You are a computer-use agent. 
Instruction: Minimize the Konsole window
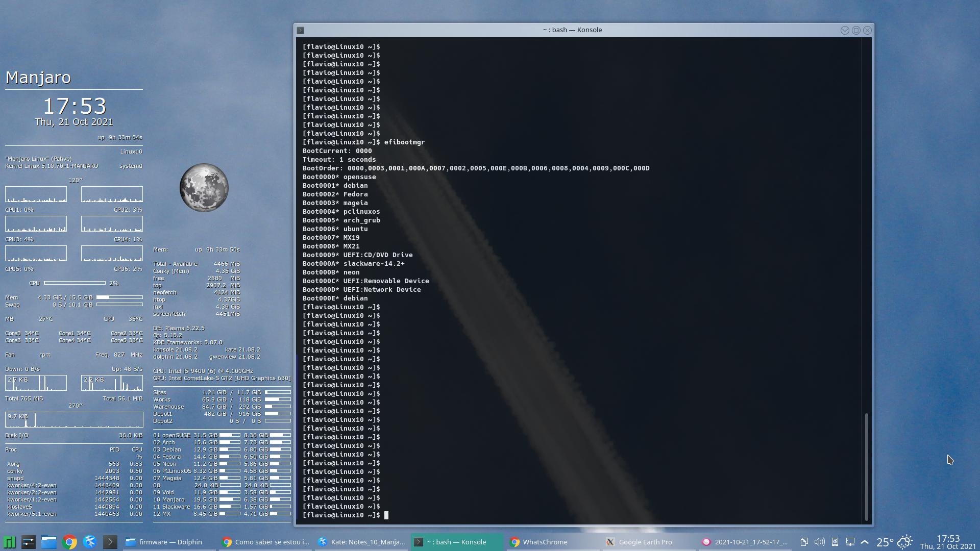[x=845, y=30]
